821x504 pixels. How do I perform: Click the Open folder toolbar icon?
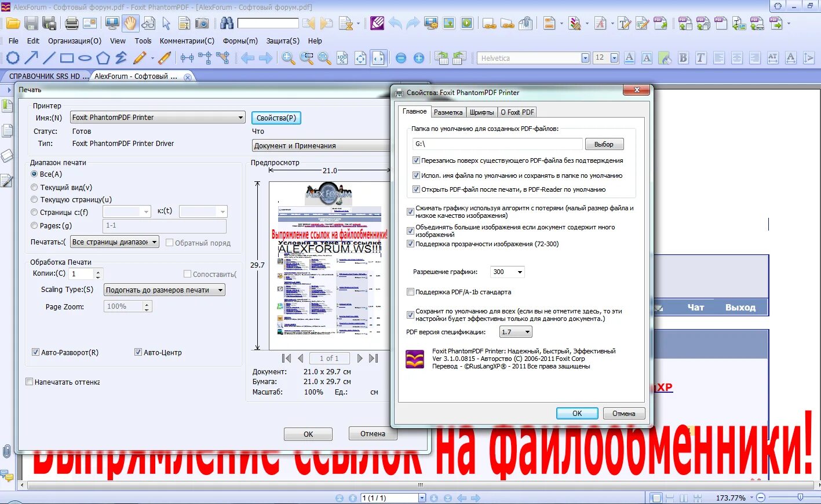(x=13, y=23)
